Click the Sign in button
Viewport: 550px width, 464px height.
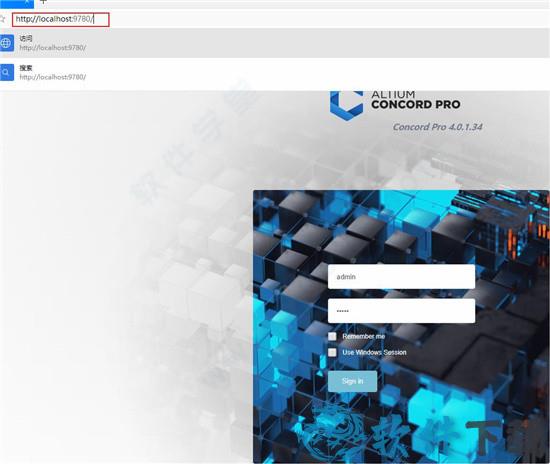[353, 381]
